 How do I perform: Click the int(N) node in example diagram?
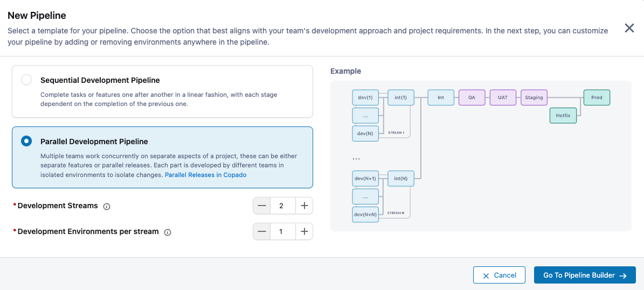pos(401,179)
